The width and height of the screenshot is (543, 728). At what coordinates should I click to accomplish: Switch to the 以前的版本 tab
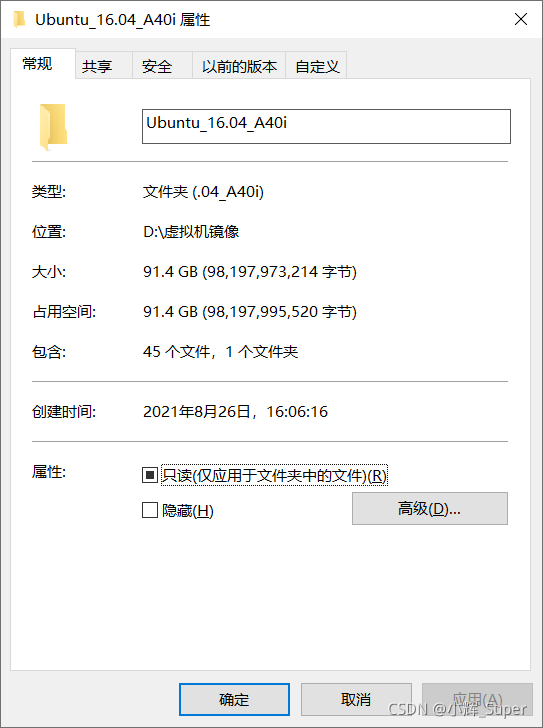[239, 66]
